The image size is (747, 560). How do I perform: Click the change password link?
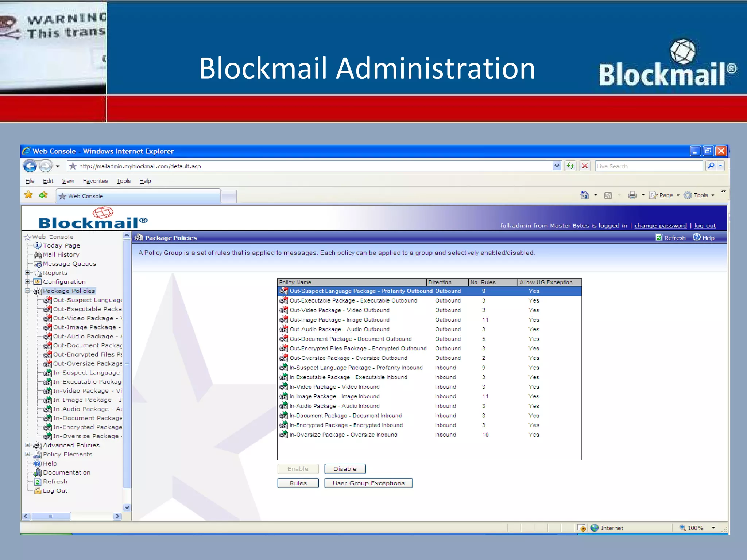(x=661, y=225)
